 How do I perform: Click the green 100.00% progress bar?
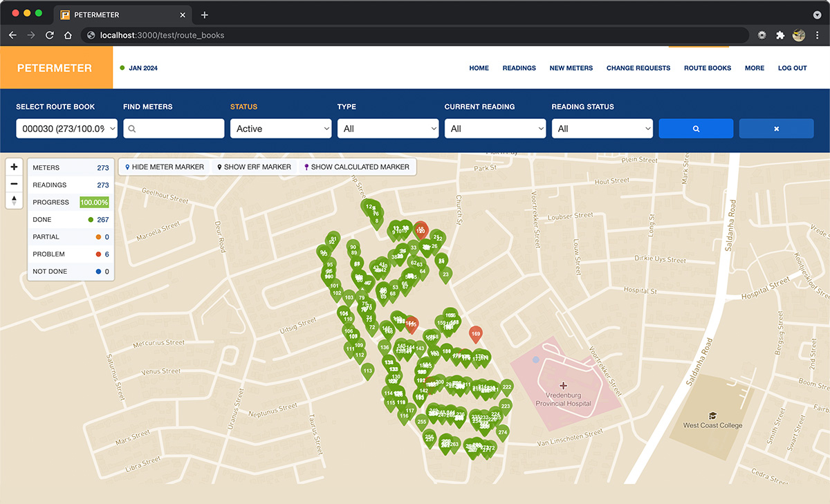pyautogui.click(x=94, y=203)
